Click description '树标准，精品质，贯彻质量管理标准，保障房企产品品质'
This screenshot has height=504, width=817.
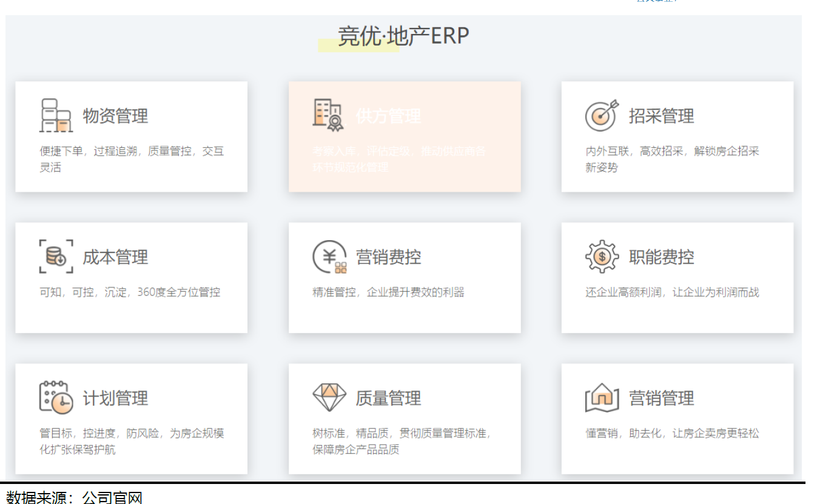point(402,442)
